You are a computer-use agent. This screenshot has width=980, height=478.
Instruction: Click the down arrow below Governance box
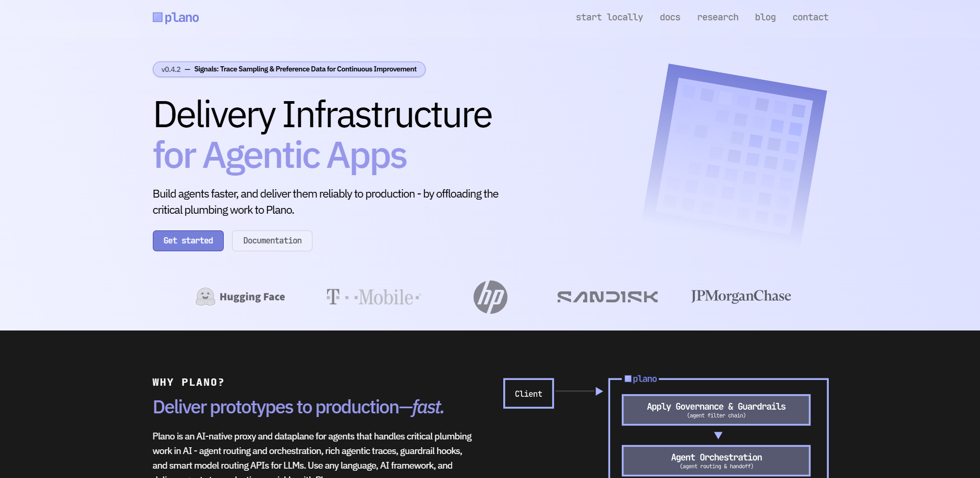pyautogui.click(x=718, y=435)
